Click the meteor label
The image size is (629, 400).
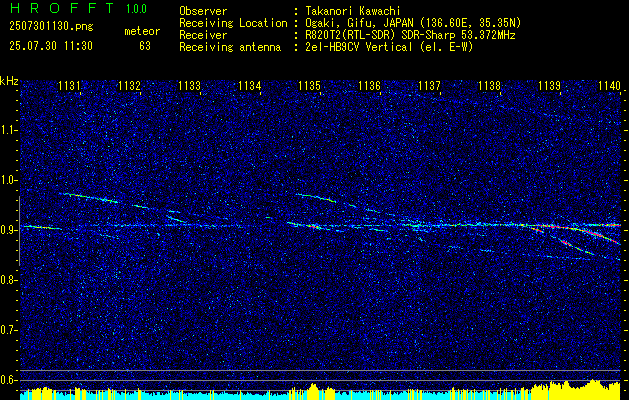click(142, 31)
